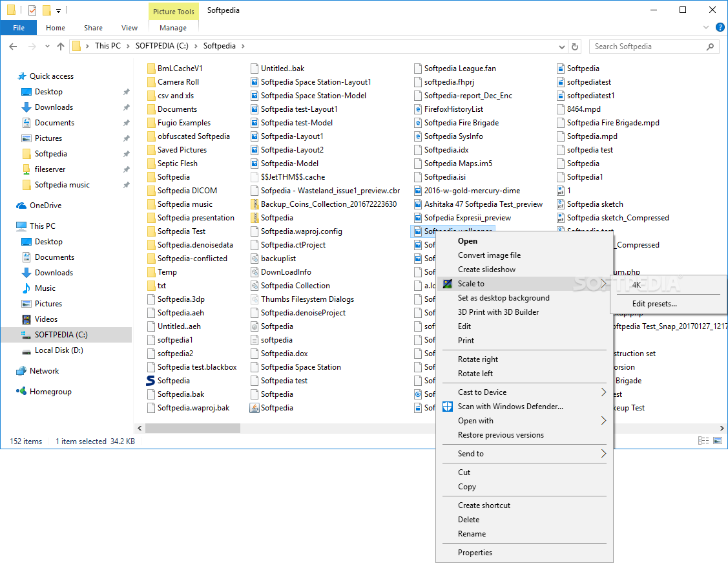Click the Up one level arrow
Image resolution: width=728 pixels, height=563 pixels.
point(60,46)
